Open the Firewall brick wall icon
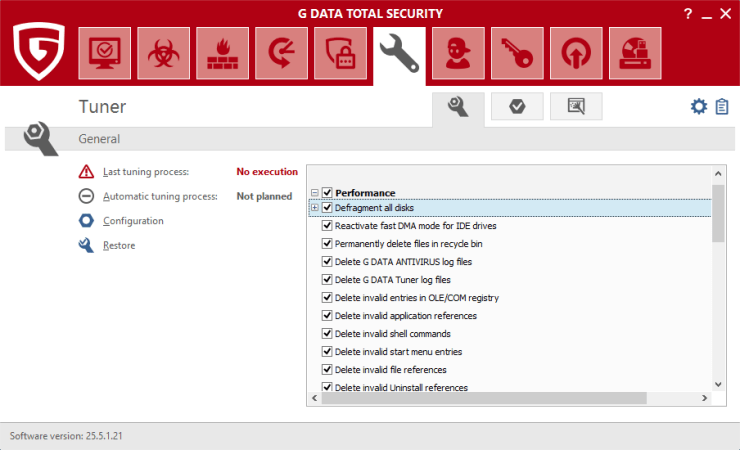This screenshot has height=450, width=740. (222, 53)
